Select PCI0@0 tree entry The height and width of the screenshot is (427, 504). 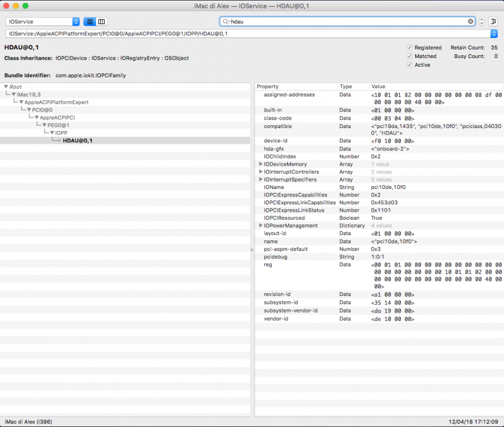click(x=42, y=110)
